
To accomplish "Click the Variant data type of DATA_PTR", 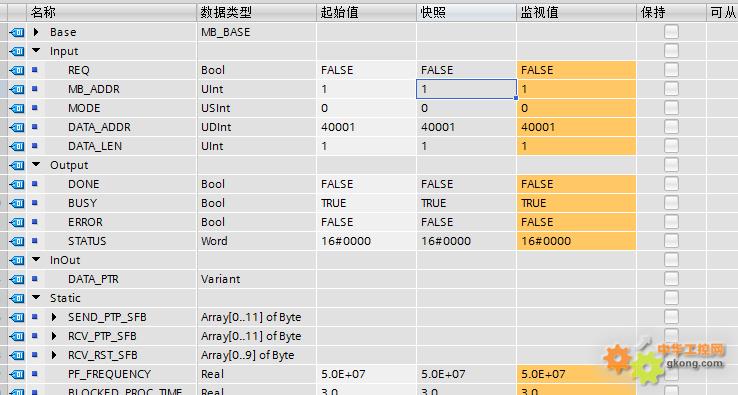I will [221, 279].
